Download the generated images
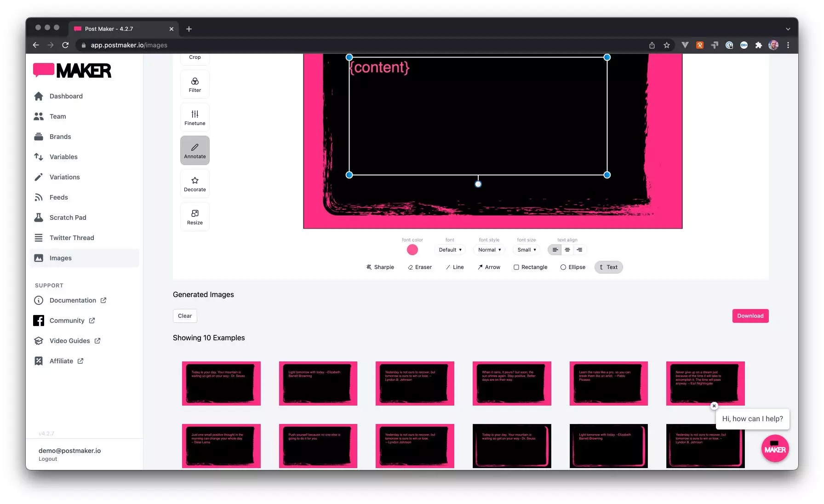824x504 pixels. coord(750,316)
